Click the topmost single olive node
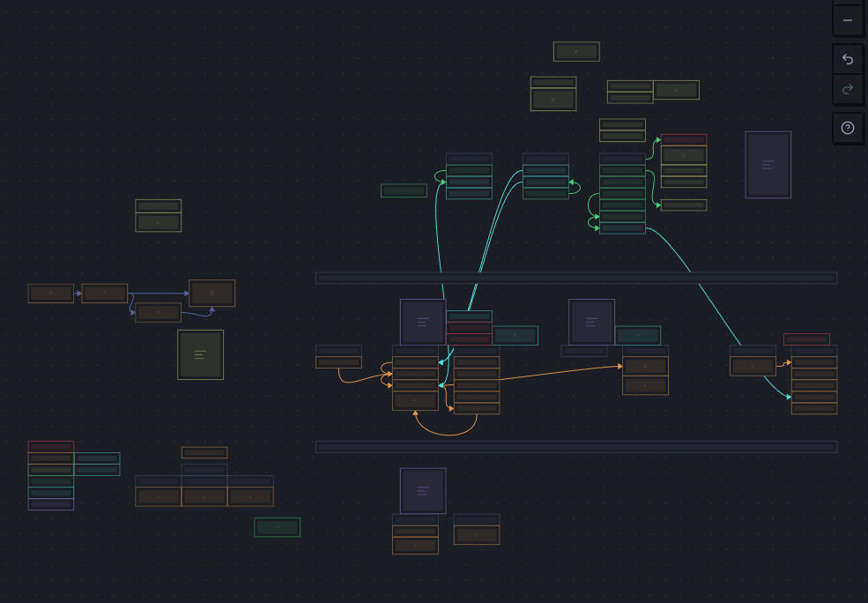Screen dimensions: 868x603 pyautogui.click(x=576, y=51)
